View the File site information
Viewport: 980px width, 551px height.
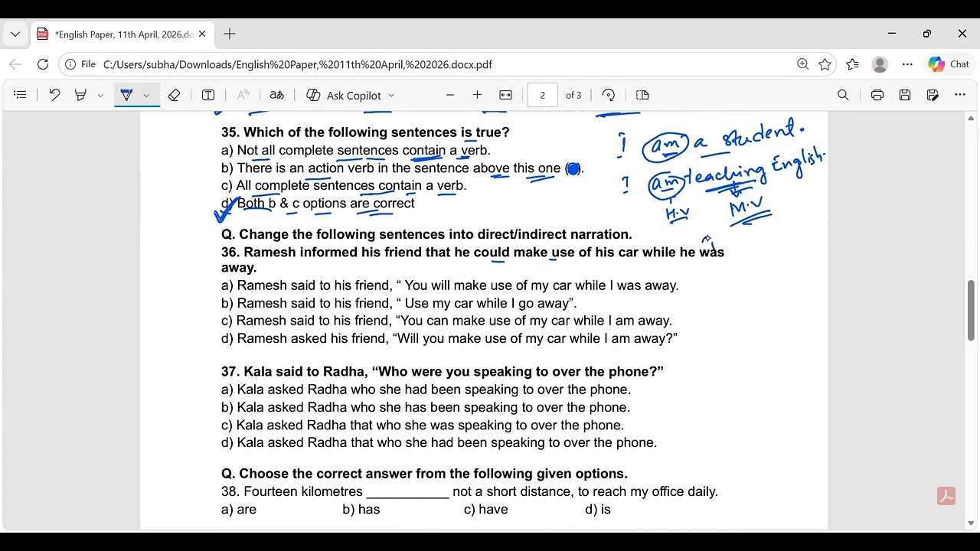(x=80, y=64)
